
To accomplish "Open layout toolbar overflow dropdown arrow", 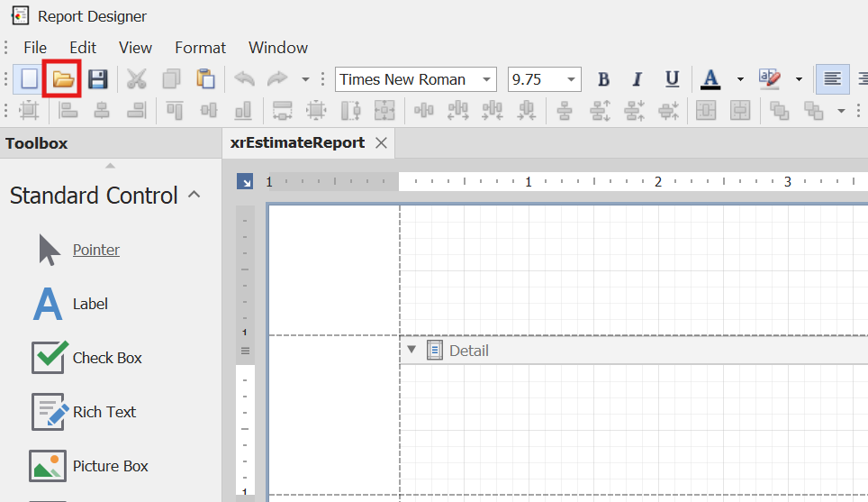I will (x=841, y=111).
